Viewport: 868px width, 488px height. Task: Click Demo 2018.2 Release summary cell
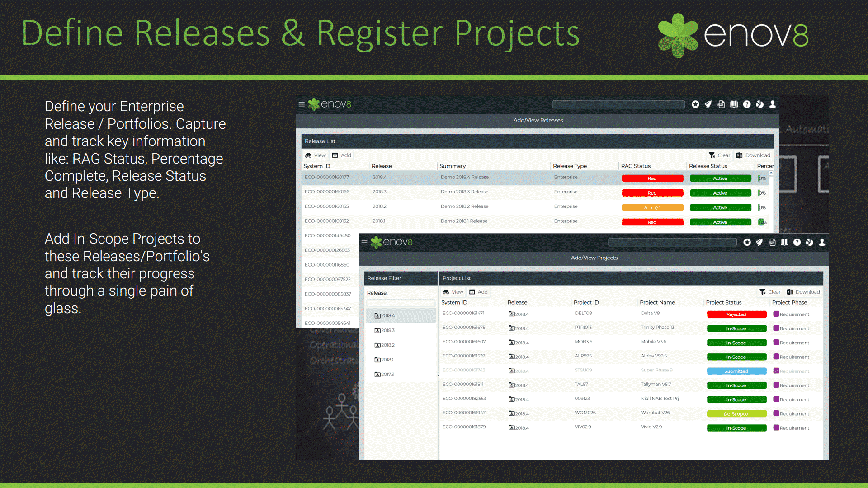[464, 206]
